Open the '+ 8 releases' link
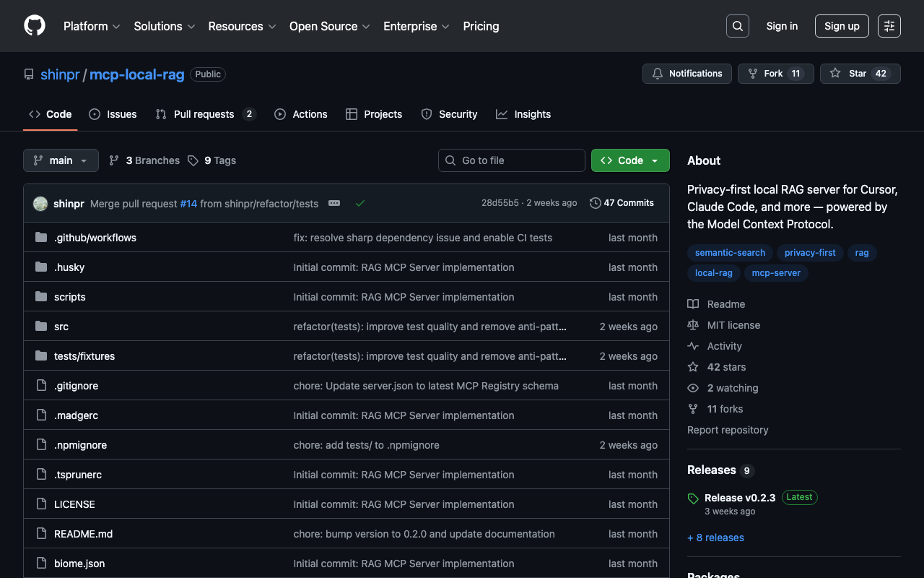The width and height of the screenshot is (924, 578). [715, 538]
